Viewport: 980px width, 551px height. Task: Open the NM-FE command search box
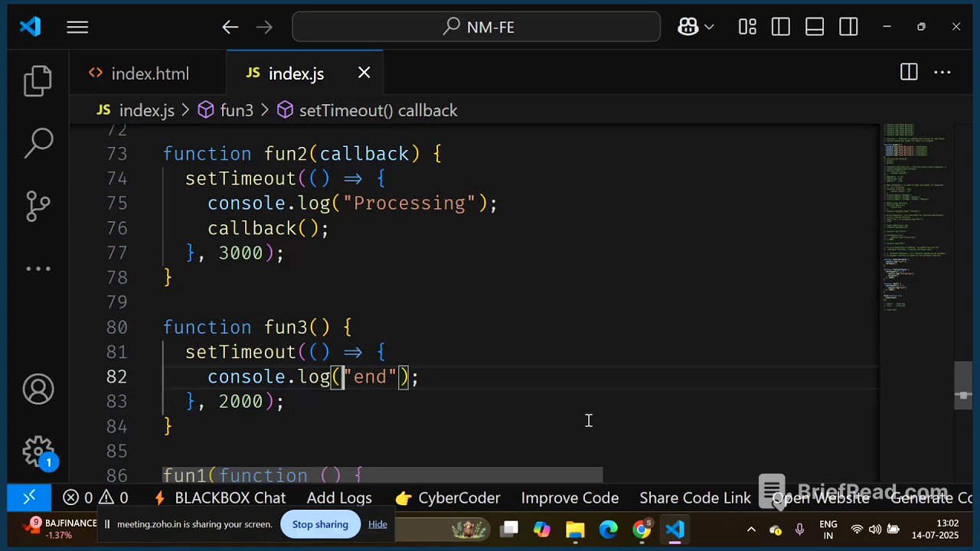pyautogui.click(x=476, y=27)
